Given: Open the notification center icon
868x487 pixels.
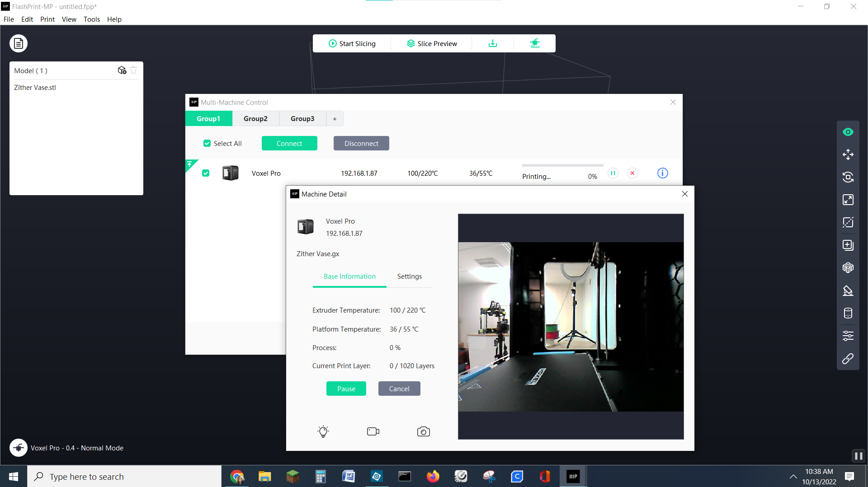Looking at the screenshot, I should 849,476.
